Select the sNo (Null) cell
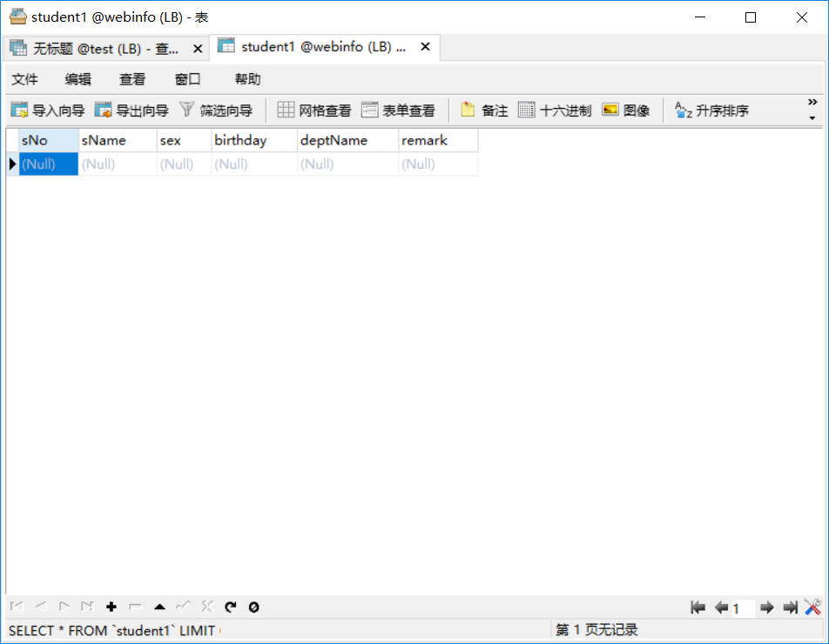Screen dimensions: 829x644 [x=48, y=164]
